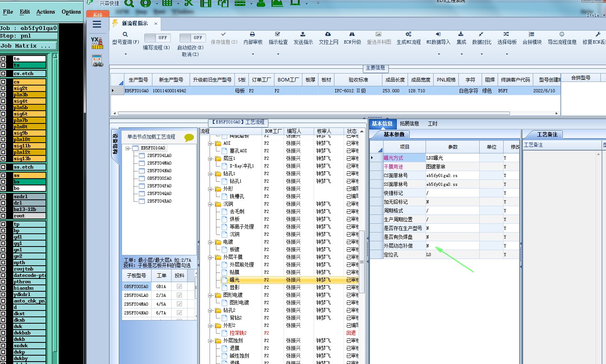Switch to the 拓展信息 tab
Viewport: 606px width, 364px height.
coord(409,124)
